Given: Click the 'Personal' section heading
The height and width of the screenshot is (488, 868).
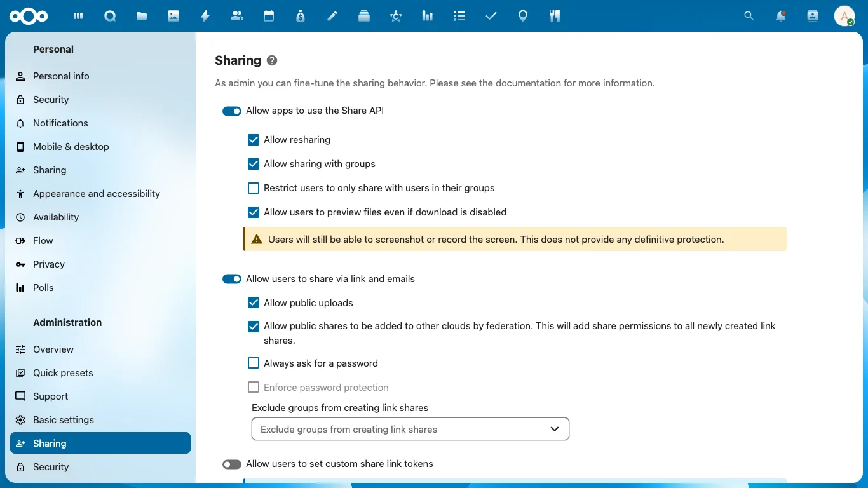Looking at the screenshot, I should 53,50.
